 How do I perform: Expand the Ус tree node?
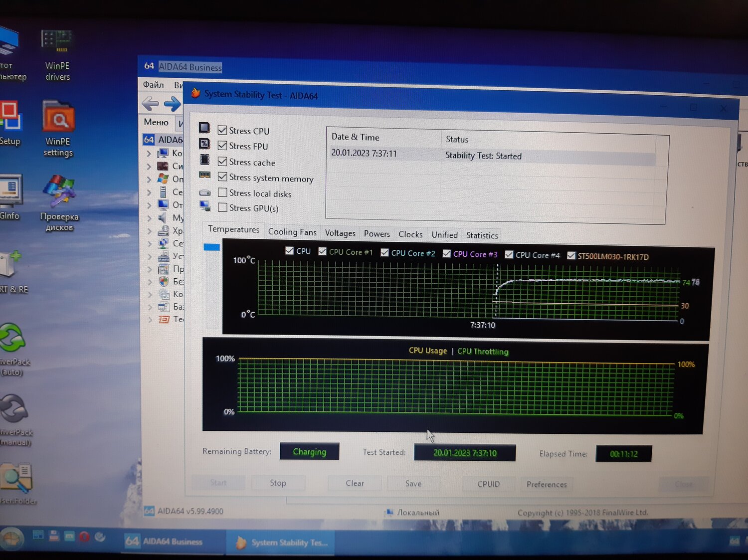(149, 256)
